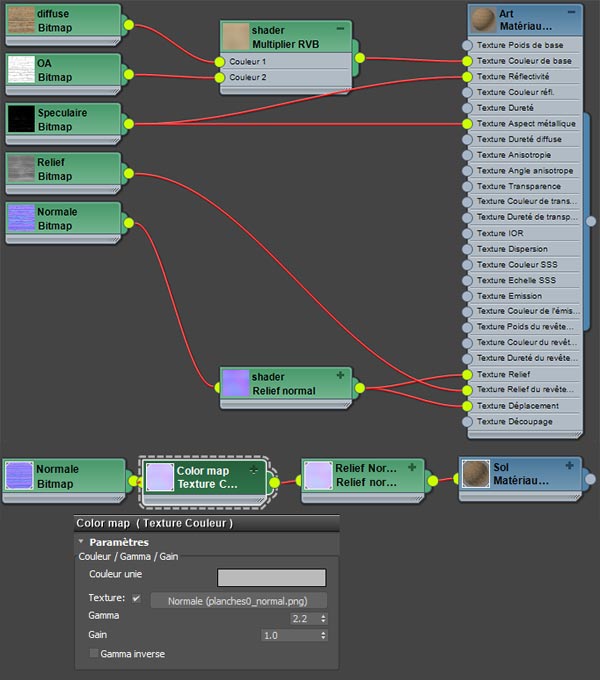Screen dimensions: 600x680
Task: Click the Relief normal shader preview icon
Action: point(236,384)
